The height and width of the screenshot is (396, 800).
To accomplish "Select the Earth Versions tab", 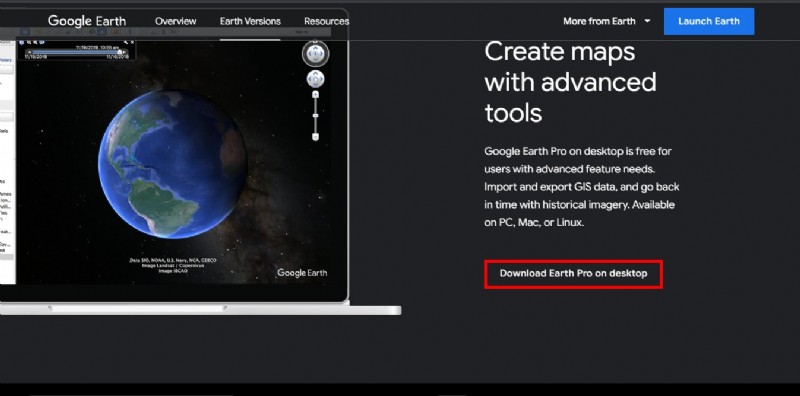I will (250, 21).
